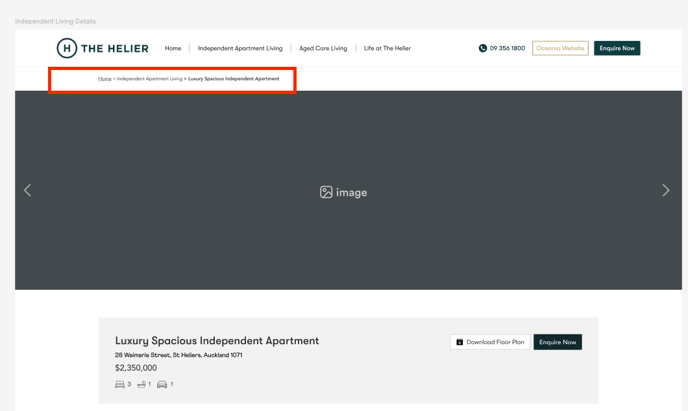Advance to next carousel image
Screen dimensions: 688x411
(x=665, y=190)
